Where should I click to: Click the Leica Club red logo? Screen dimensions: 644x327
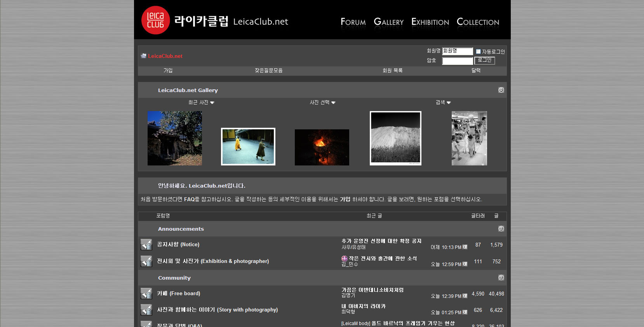point(155,20)
